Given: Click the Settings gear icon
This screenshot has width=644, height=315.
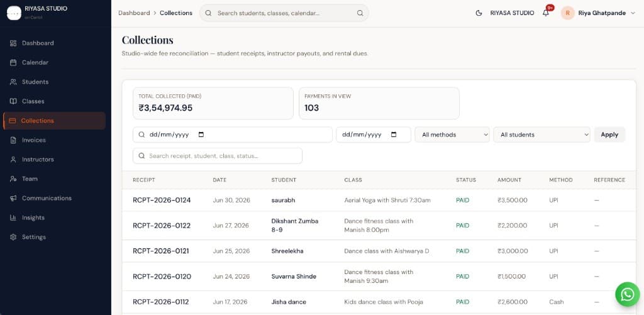Looking at the screenshot, I should [13, 237].
